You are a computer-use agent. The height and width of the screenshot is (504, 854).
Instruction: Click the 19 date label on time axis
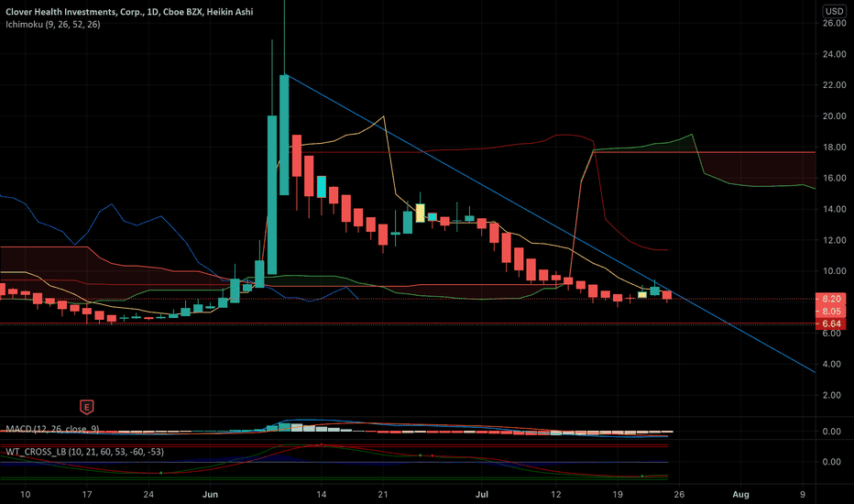(617, 495)
